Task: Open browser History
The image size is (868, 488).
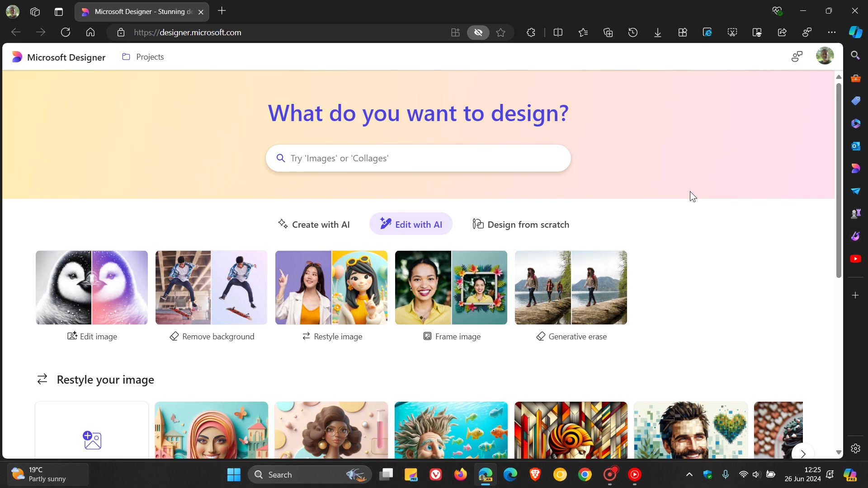Action: point(633,32)
